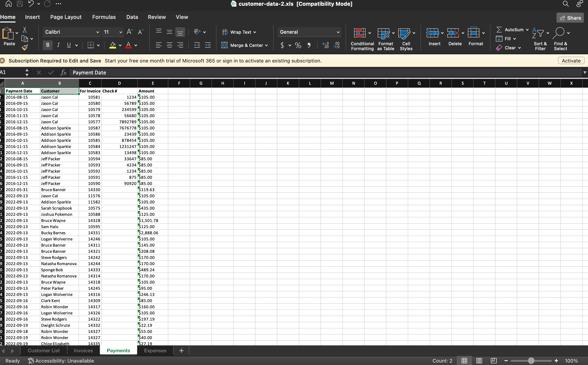The width and height of the screenshot is (588, 365).
Task: Expand the Merge & Center options arrow
Action: tap(267, 45)
